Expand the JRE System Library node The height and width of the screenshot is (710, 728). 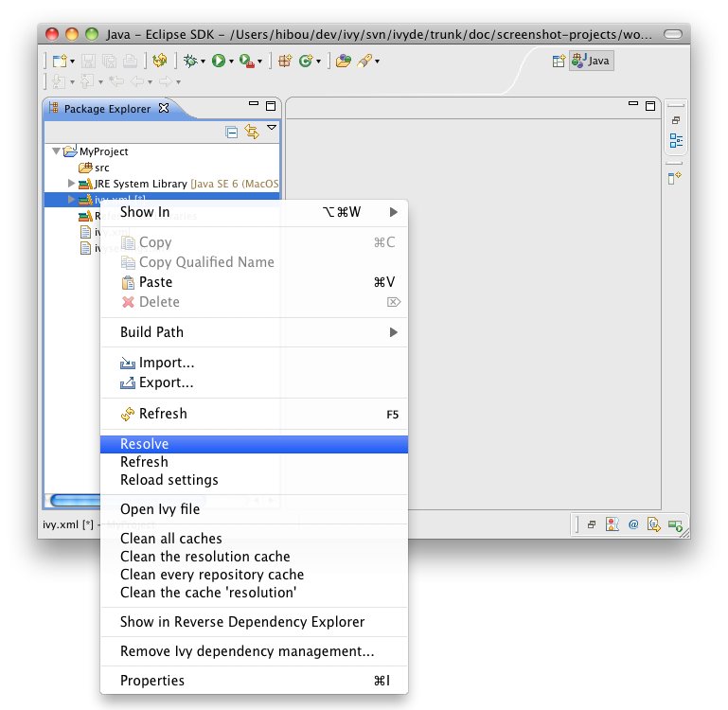click(71, 184)
